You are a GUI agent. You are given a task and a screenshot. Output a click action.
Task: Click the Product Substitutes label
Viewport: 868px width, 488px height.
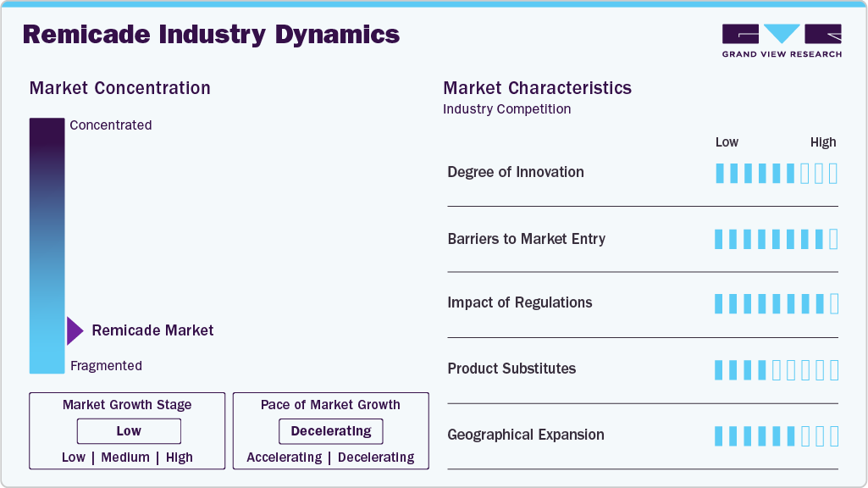pyautogui.click(x=511, y=369)
